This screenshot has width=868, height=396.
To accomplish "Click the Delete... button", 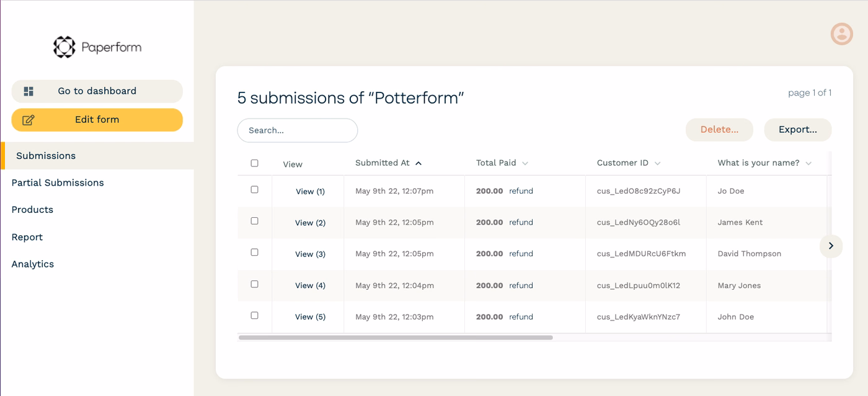I will [x=719, y=130].
